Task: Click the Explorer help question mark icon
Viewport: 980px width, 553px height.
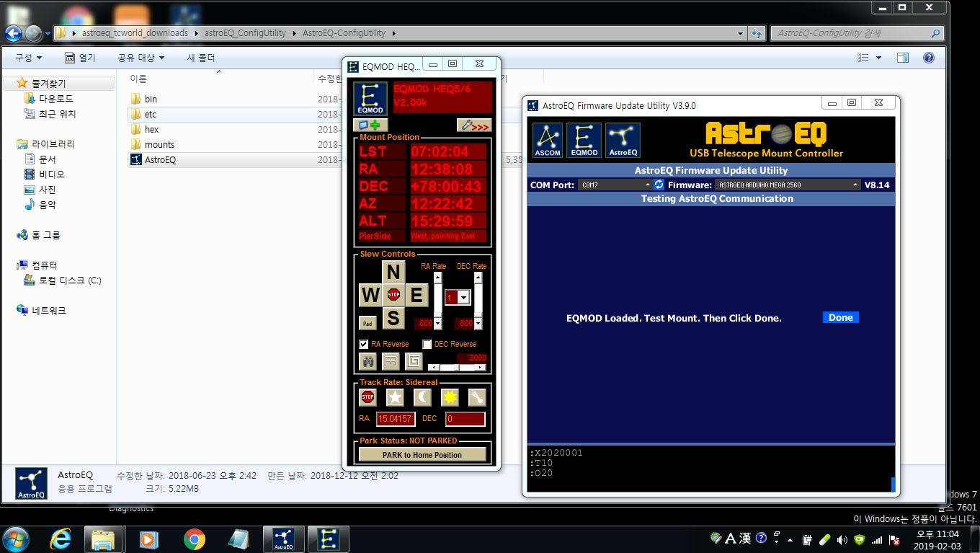Action: pyautogui.click(x=929, y=58)
